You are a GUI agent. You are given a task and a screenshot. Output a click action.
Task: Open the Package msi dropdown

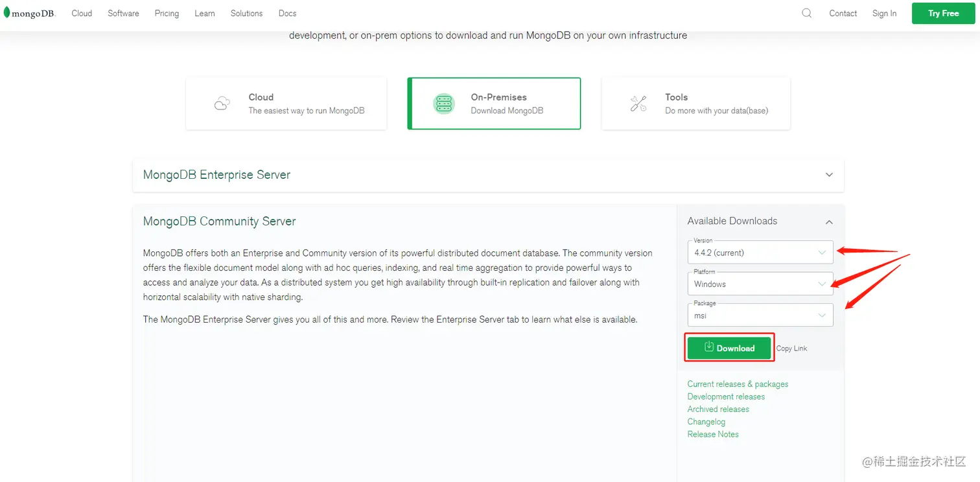pyautogui.click(x=760, y=316)
